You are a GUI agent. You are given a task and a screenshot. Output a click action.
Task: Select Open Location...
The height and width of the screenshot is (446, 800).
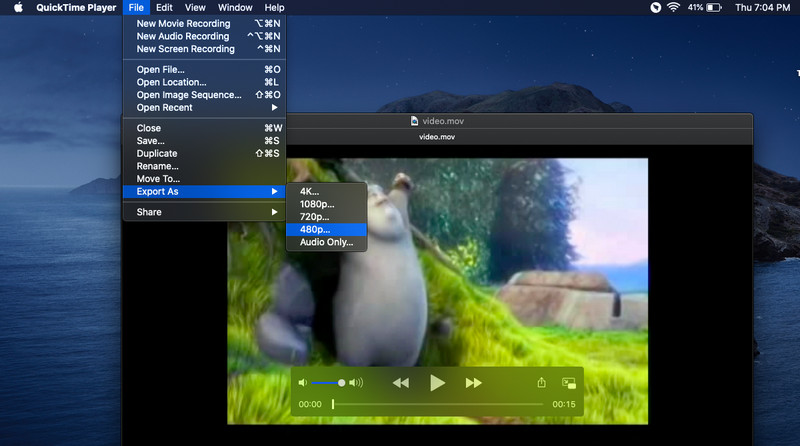(205, 82)
